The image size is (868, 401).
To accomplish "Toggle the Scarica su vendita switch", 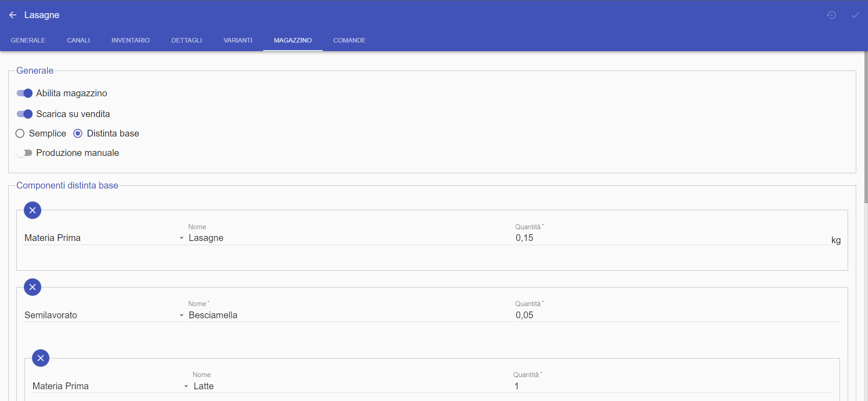I will 24,114.
